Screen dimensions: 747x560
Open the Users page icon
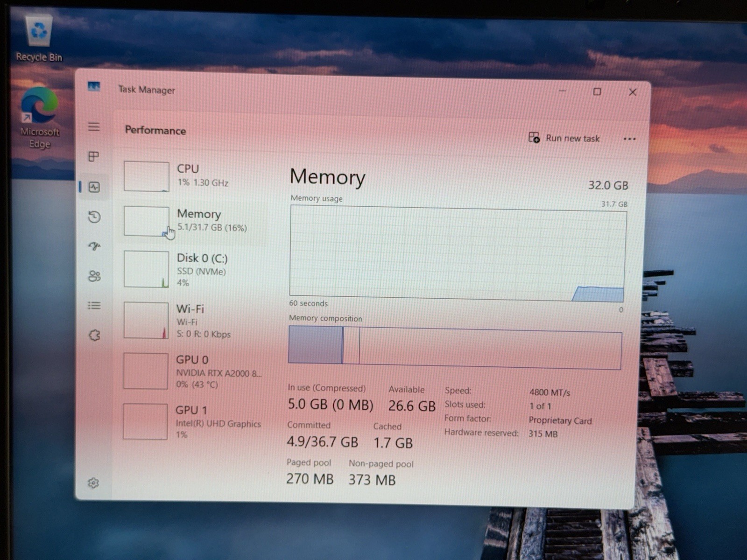94,276
